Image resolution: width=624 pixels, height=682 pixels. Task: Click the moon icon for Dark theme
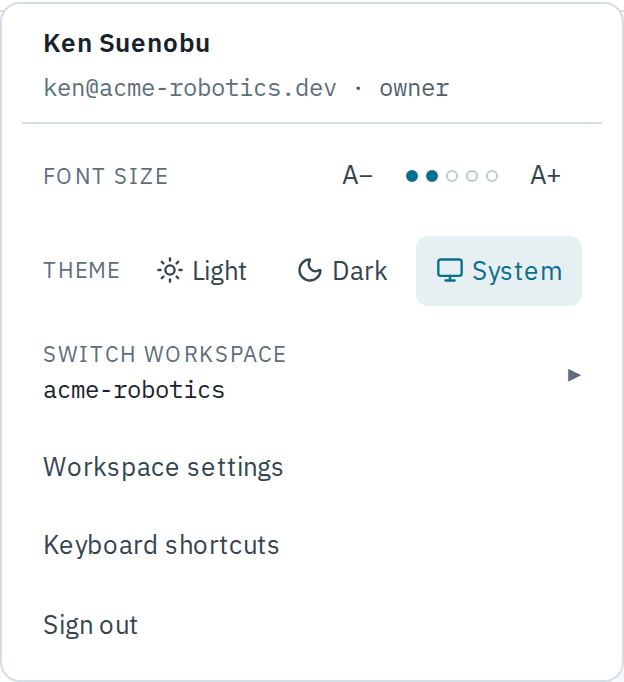coord(310,271)
